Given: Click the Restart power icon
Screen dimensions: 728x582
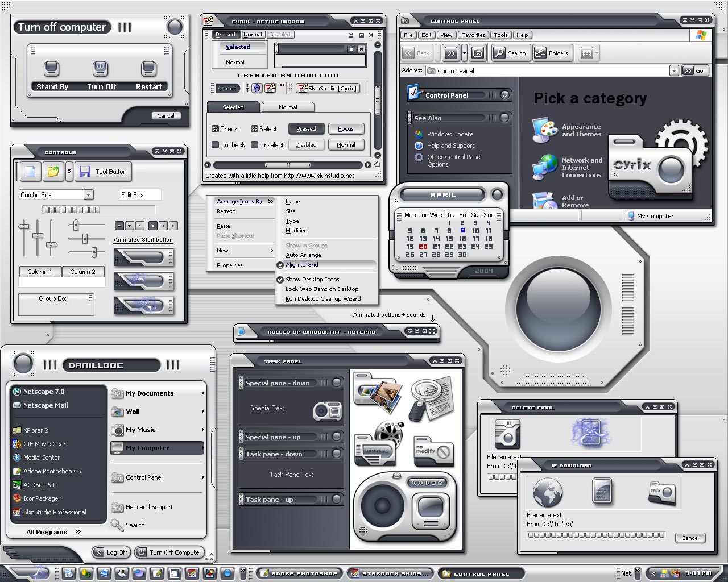Looking at the screenshot, I should tap(149, 69).
